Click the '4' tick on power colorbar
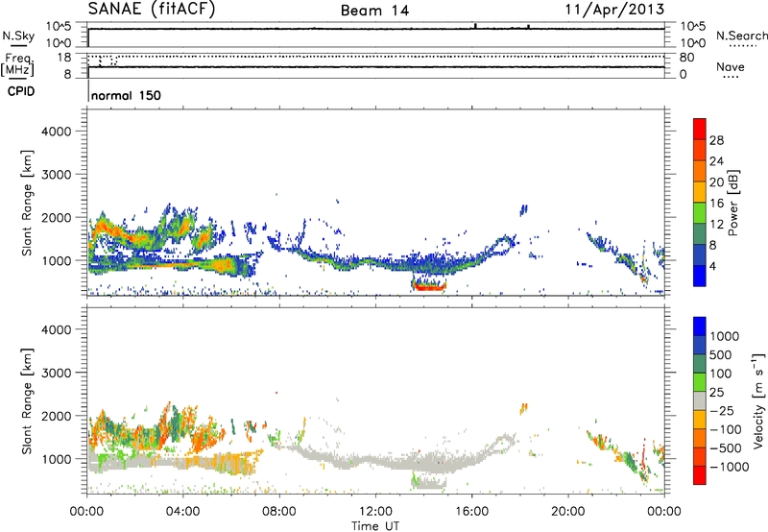This screenshot has height=532, width=768. pos(713,267)
